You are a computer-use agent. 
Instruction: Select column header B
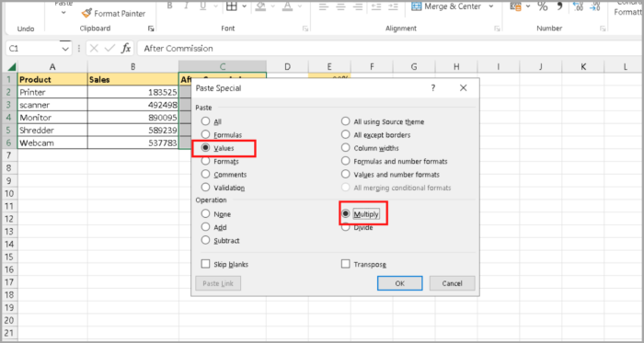[x=133, y=66]
